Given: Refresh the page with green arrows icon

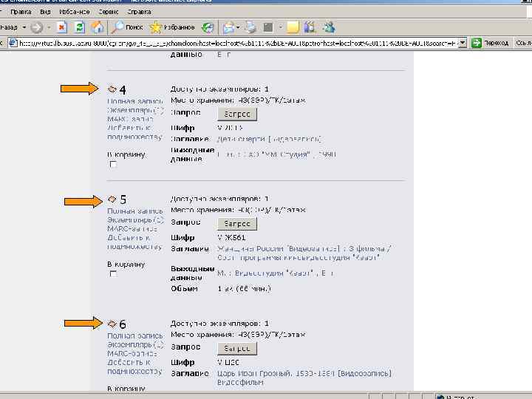Looking at the screenshot, I should pyautogui.click(x=80, y=27).
